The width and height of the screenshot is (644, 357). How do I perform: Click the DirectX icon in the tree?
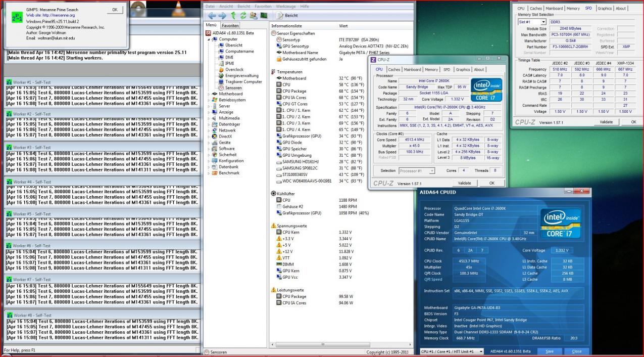[215, 136]
